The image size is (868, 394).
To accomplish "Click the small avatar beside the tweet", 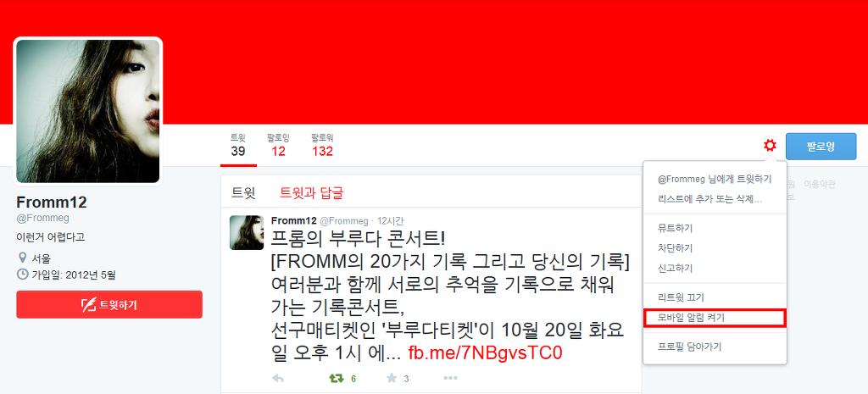I will [247, 232].
